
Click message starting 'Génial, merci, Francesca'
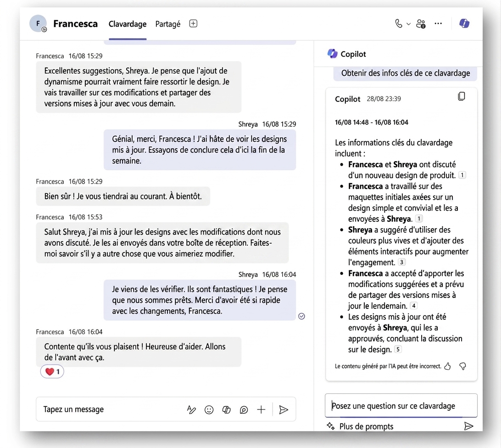pyautogui.click(x=200, y=150)
